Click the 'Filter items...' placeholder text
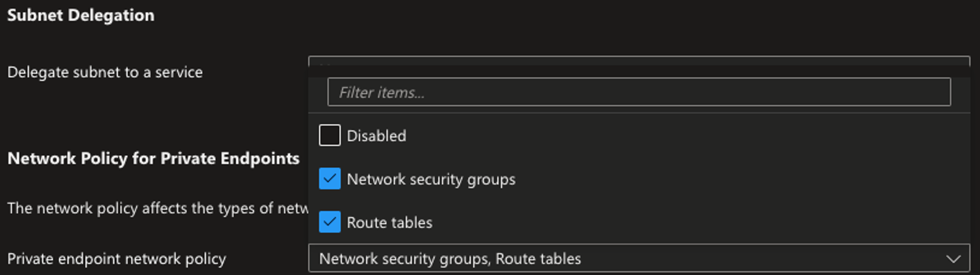 [x=381, y=93]
